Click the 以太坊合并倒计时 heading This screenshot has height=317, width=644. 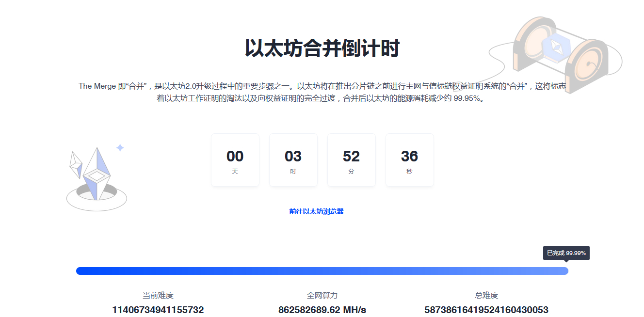(x=322, y=49)
